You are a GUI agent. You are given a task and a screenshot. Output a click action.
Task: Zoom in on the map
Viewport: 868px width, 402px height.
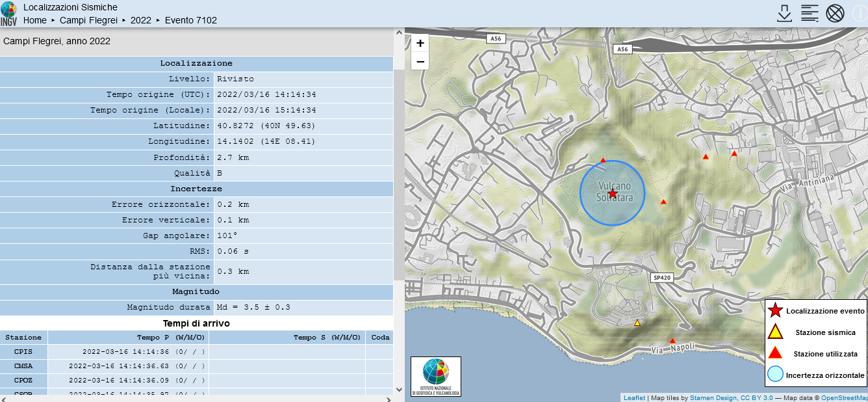(420, 44)
